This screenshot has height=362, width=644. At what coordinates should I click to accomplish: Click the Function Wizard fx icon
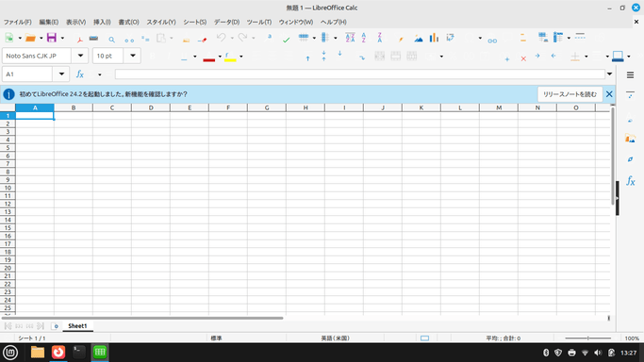point(80,74)
